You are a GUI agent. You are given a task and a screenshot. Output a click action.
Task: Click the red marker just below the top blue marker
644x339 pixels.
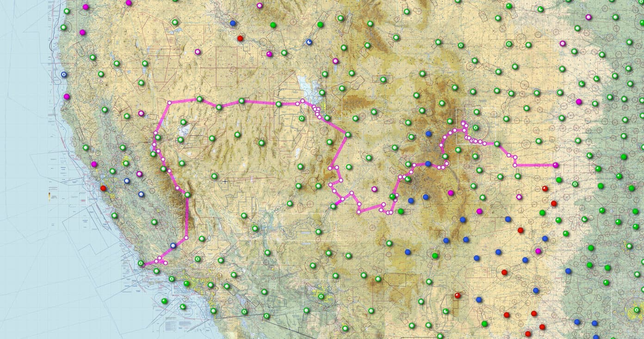[240, 38]
